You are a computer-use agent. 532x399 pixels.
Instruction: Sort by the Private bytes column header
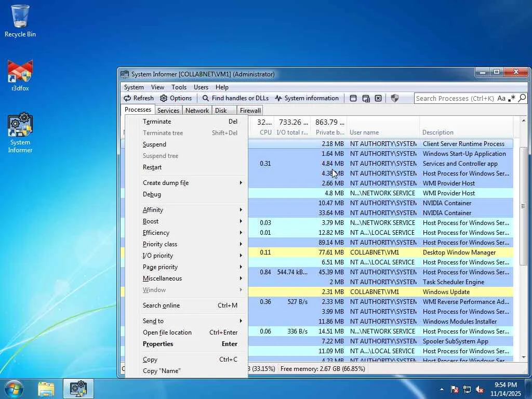click(x=329, y=127)
